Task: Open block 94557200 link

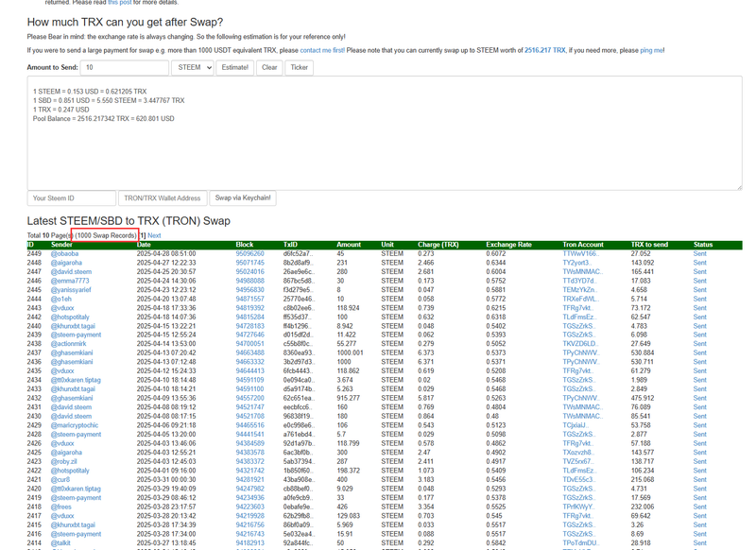Action: point(249,398)
